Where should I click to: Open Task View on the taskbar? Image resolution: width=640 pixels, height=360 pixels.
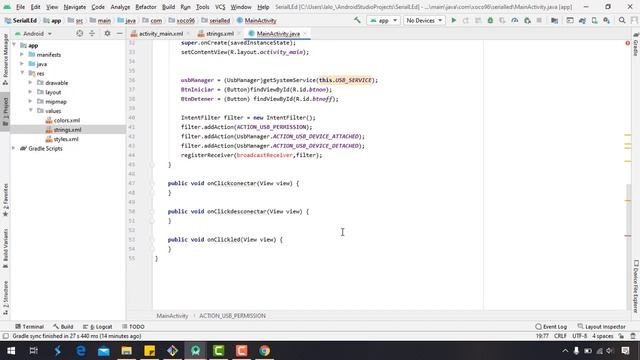coord(34,351)
